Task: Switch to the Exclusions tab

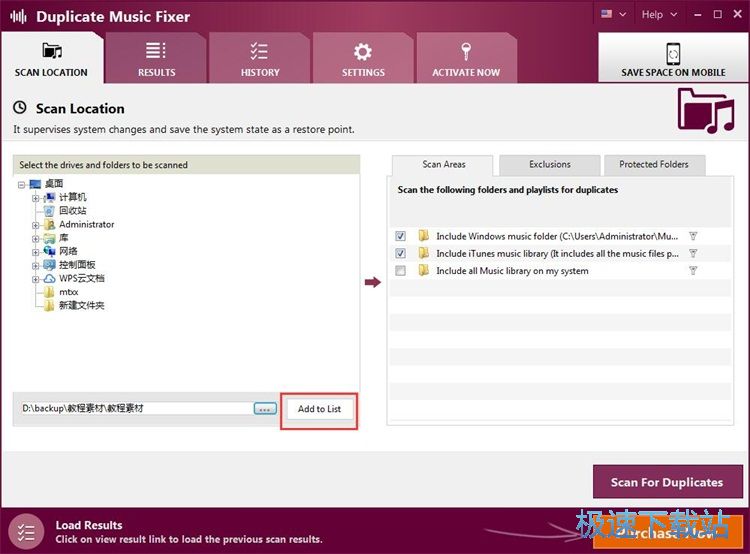Action: 550,165
